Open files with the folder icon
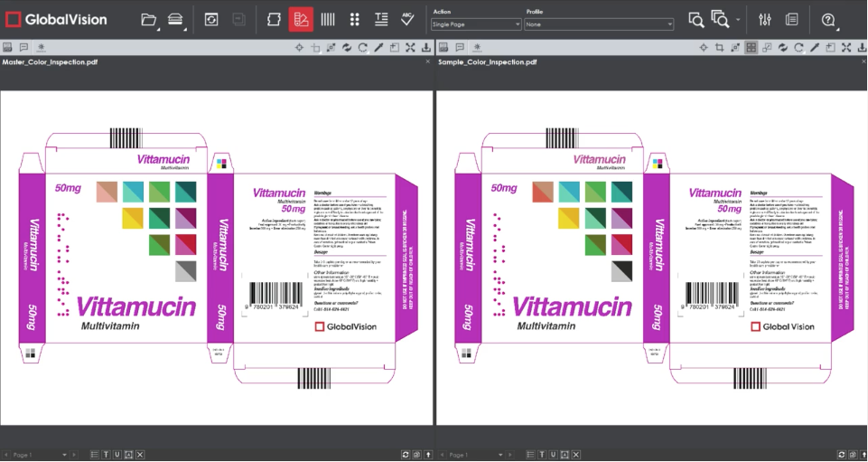This screenshot has height=462, width=868. (148, 20)
